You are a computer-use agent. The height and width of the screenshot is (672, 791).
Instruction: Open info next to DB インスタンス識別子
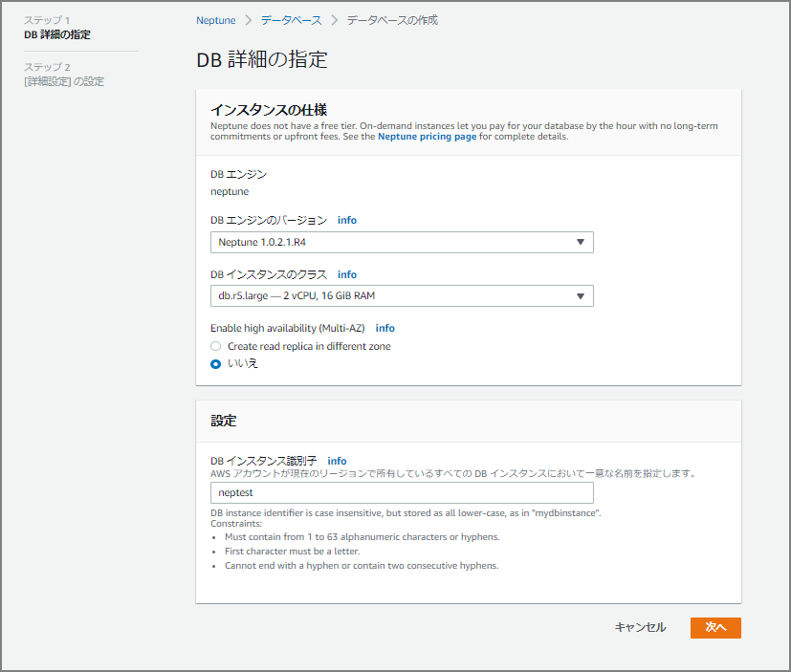337,461
